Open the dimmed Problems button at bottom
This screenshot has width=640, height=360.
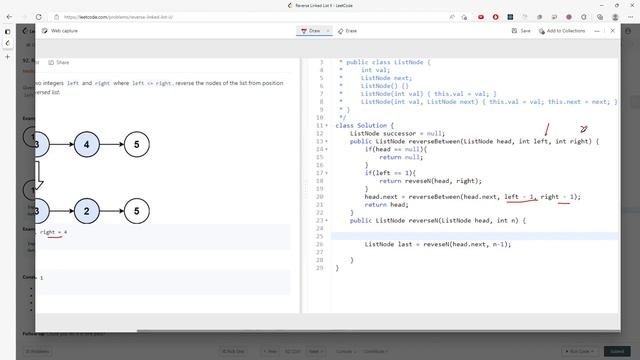click(38, 351)
